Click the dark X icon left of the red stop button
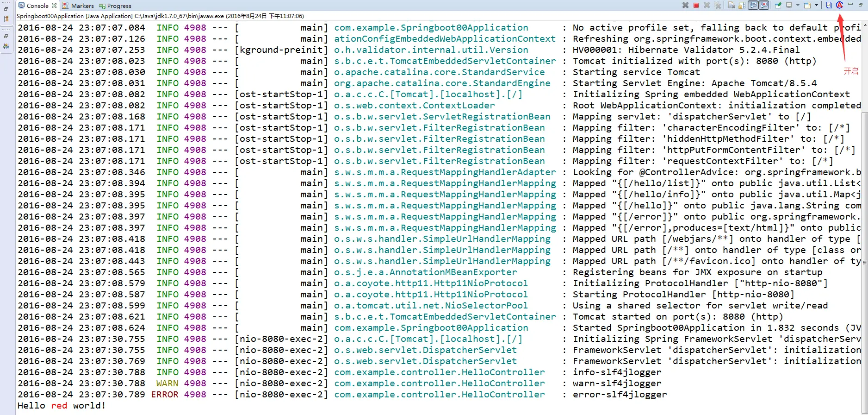The width and height of the screenshot is (868, 415). pyautogui.click(x=685, y=6)
